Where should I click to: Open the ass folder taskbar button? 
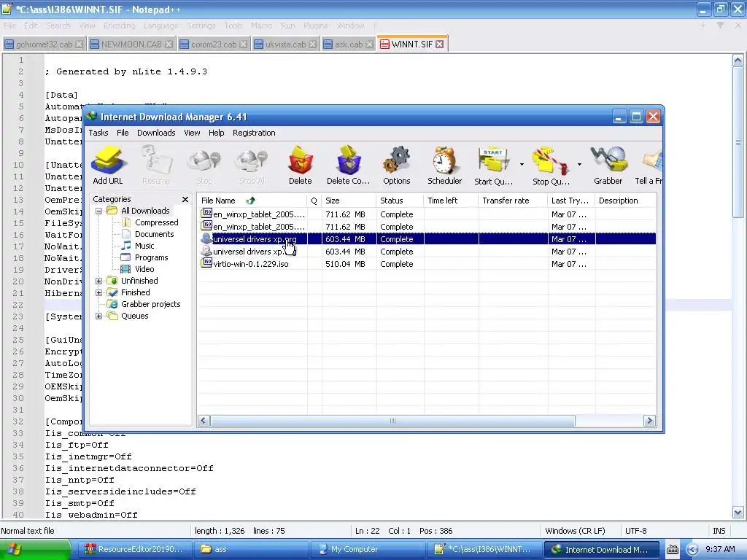click(x=252, y=549)
